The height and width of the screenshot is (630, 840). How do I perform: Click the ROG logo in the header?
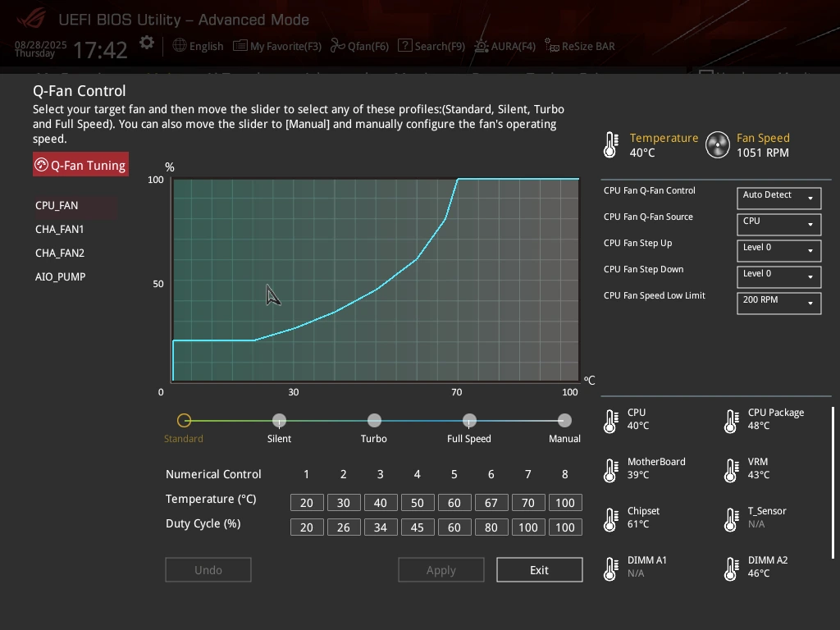[x=31, y=18]
